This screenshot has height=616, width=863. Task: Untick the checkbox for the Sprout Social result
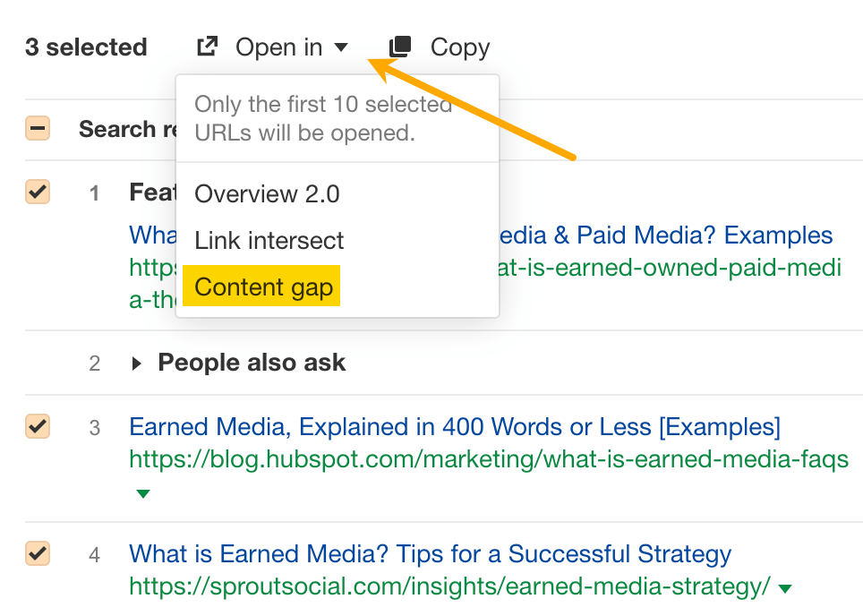point(37,554)
